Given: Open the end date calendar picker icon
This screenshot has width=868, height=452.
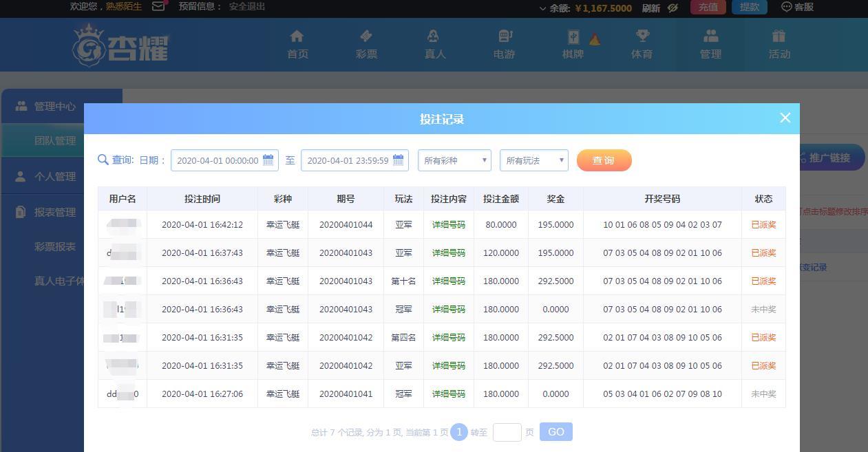Looking at the screenshot, I should coord(398,160).
